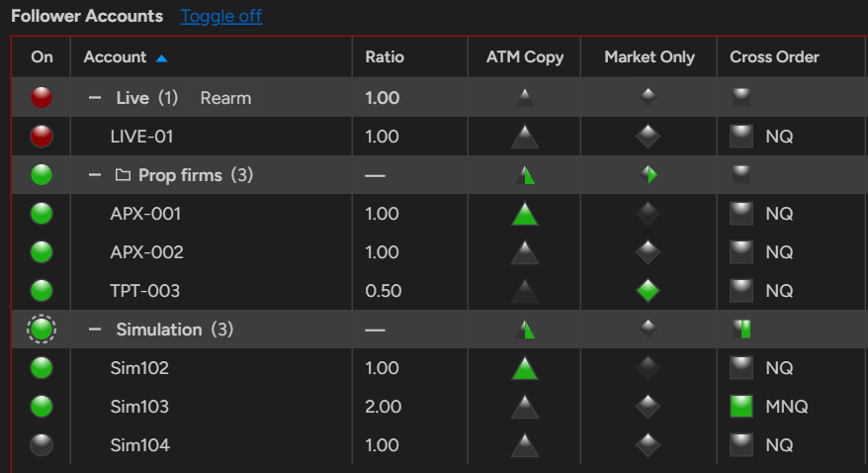Click the Ratio column header

(x=409, y=57)
